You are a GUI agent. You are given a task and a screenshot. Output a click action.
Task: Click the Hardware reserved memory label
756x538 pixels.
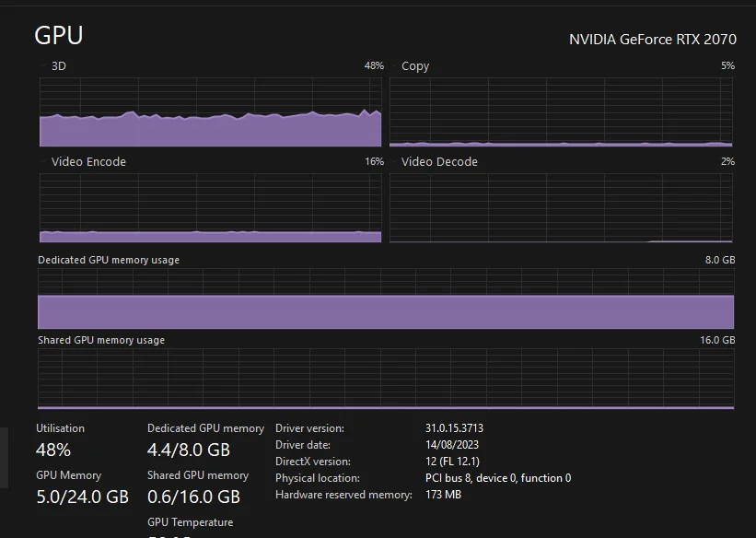point(343,495)
